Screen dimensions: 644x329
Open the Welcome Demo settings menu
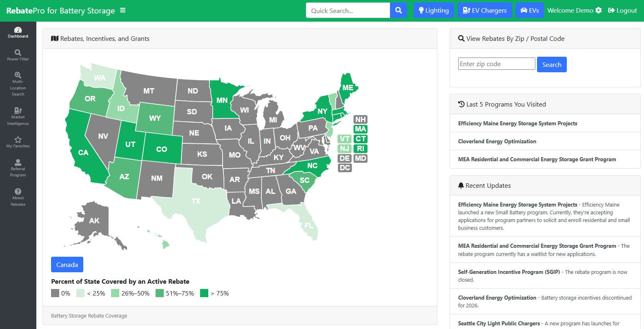click(574, 11)
